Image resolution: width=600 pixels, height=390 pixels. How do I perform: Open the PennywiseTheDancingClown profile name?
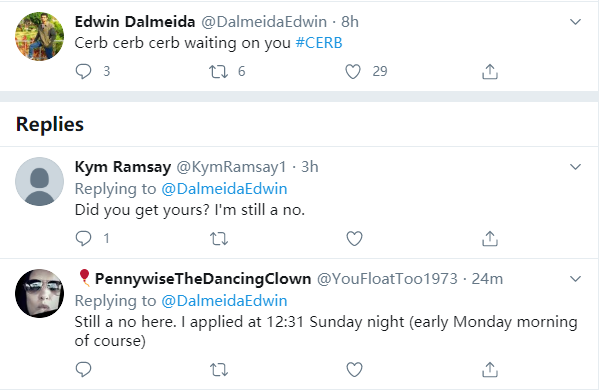(203, 279)
